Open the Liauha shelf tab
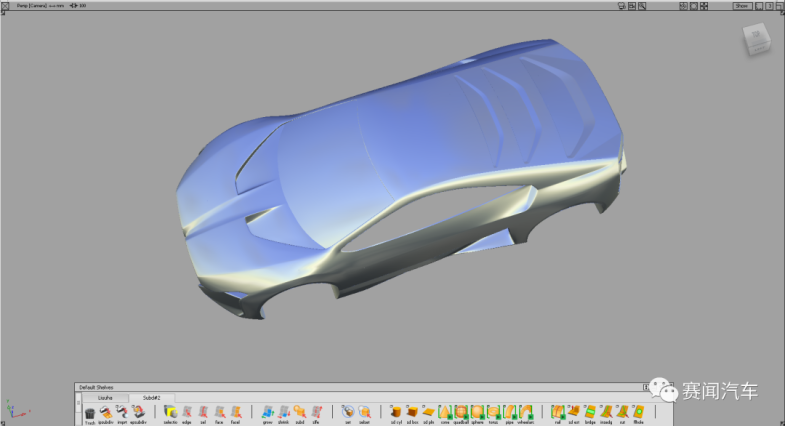 104,398
